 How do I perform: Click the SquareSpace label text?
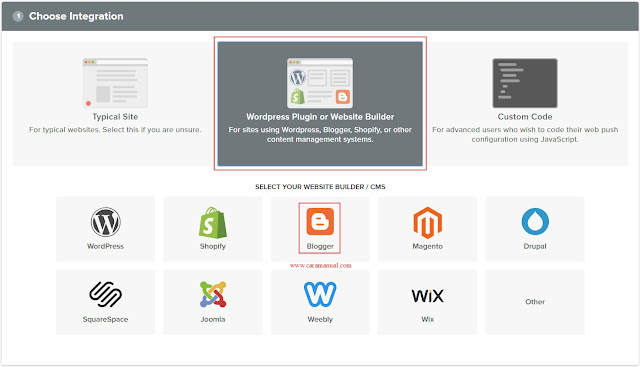(x=105, y=319)
